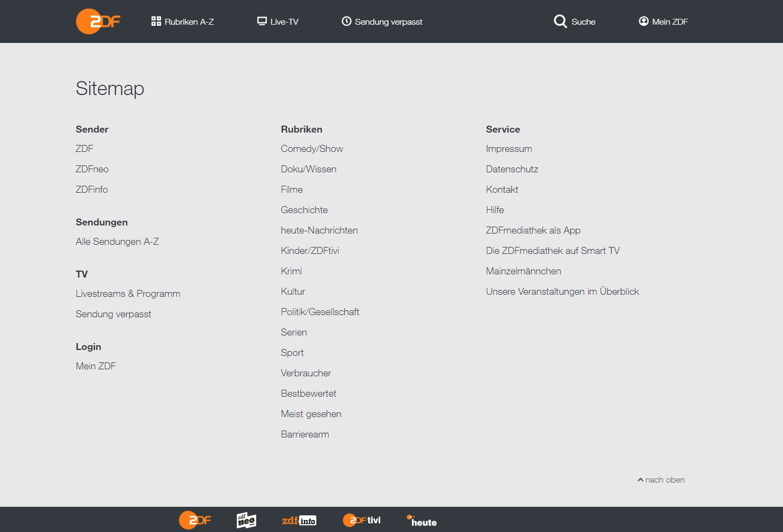Open the Bestbewertet link
Viewport: 783px width, 532px height.
(x=308, y=393)
